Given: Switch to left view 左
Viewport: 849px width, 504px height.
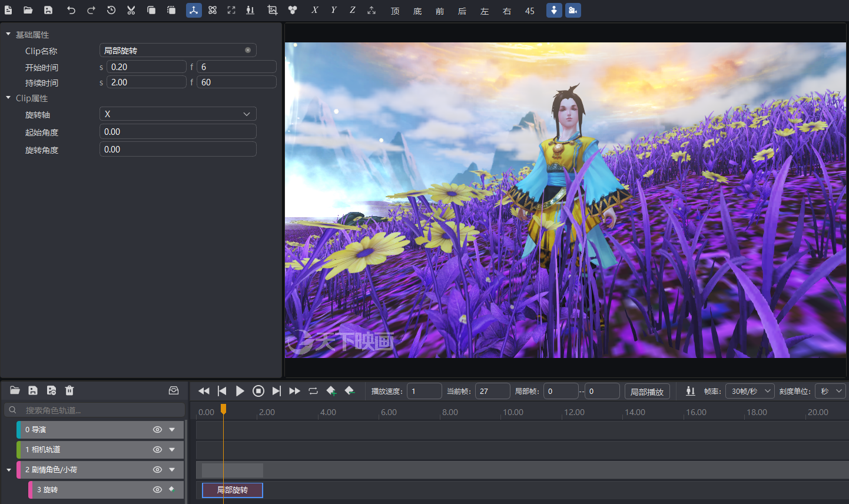Looking at the screenshot, I should pyautogui.click(x=485, y=11).
